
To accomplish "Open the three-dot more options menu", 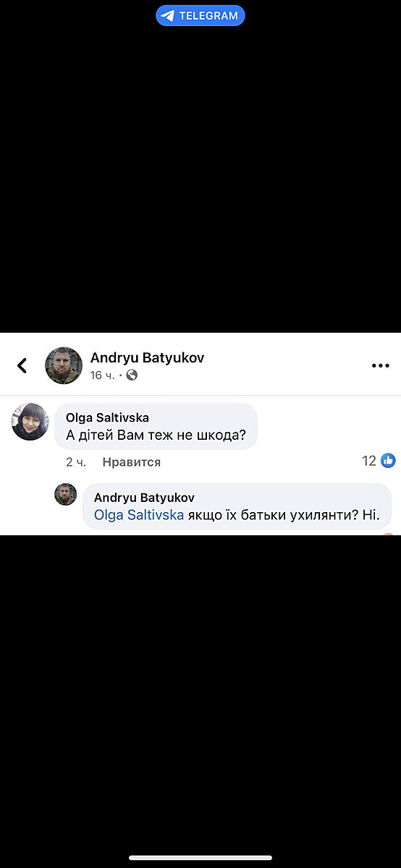I will coord(381,365).
